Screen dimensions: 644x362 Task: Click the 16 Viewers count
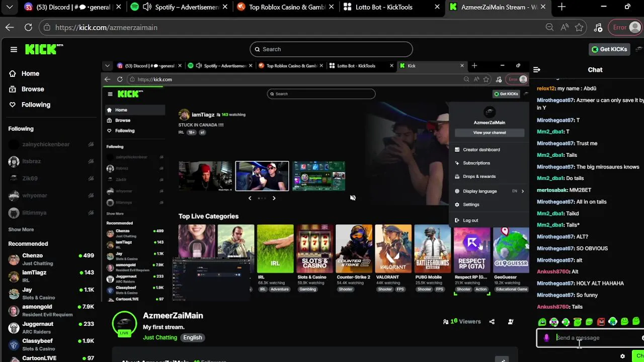click(x=465, y=322)
